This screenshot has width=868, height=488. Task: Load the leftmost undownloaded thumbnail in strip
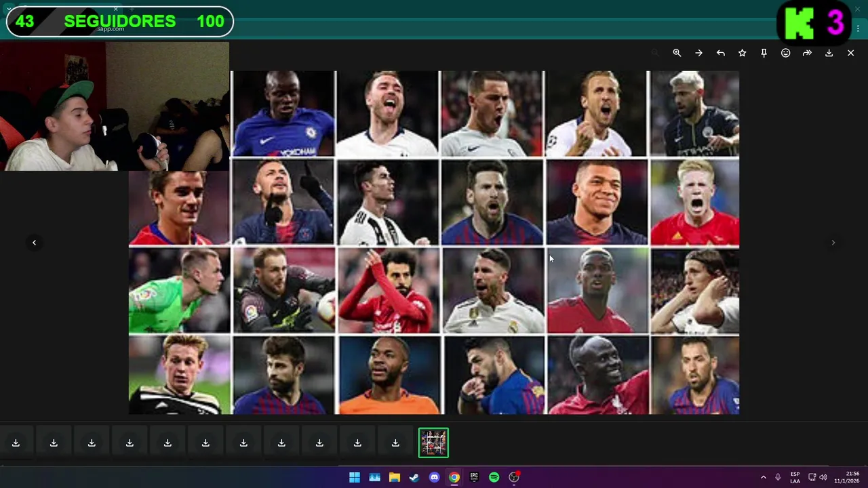[x=16, y=443]
